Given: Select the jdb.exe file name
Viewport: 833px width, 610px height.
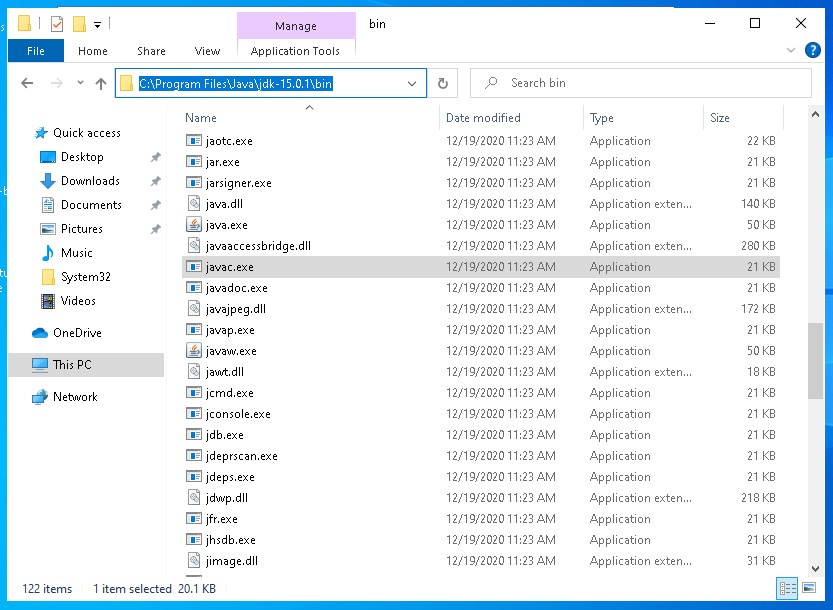Looking at the screenshot, I should point(225,435).
